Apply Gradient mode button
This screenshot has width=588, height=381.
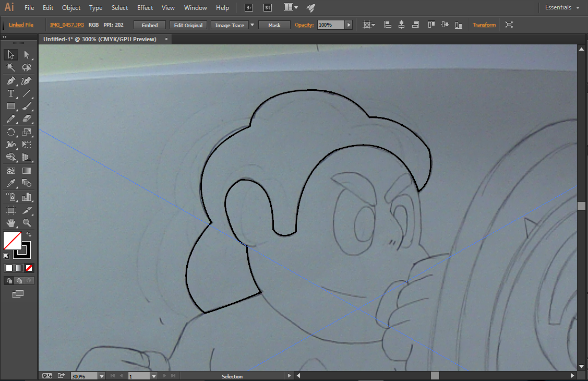pos(19,268)
